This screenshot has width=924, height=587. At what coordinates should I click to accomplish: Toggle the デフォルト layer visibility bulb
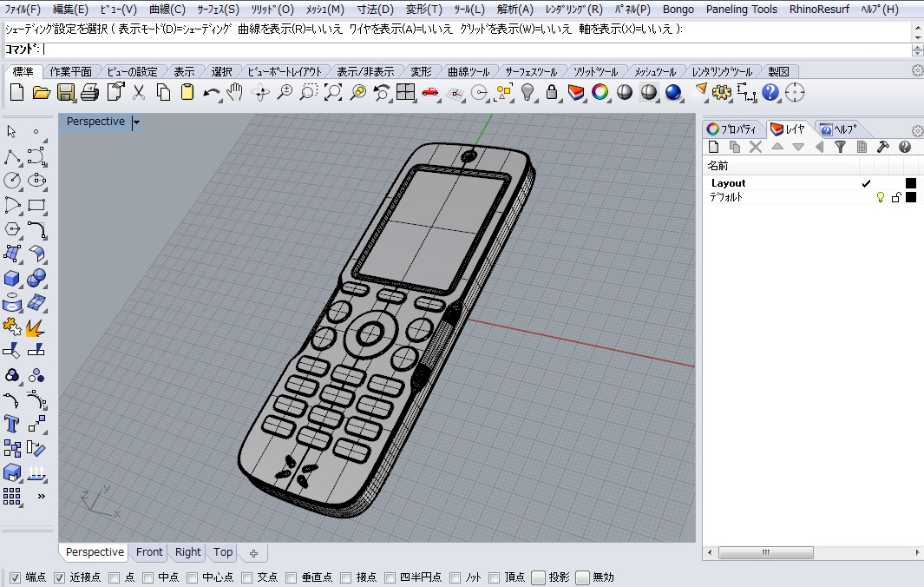[x=881, y=197]
